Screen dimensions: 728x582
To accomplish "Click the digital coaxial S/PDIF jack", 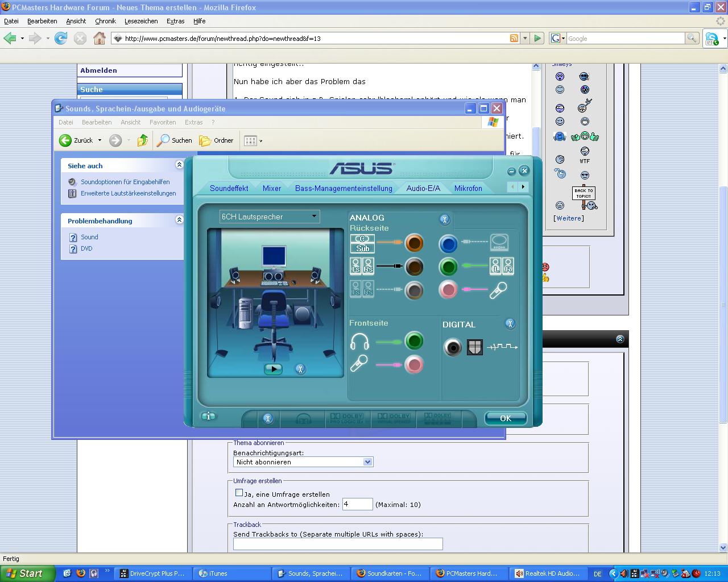I will (x=453, y=347).
